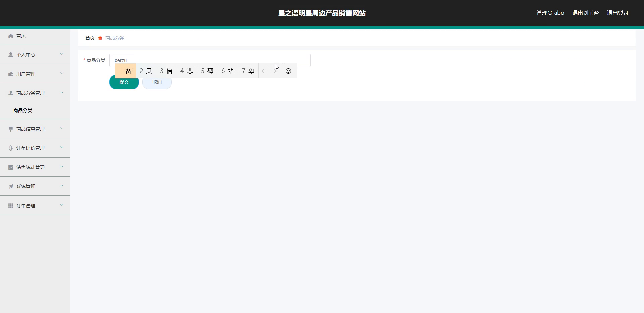
Task: Click 管理员 abo in the header
Action: [550, 13]
